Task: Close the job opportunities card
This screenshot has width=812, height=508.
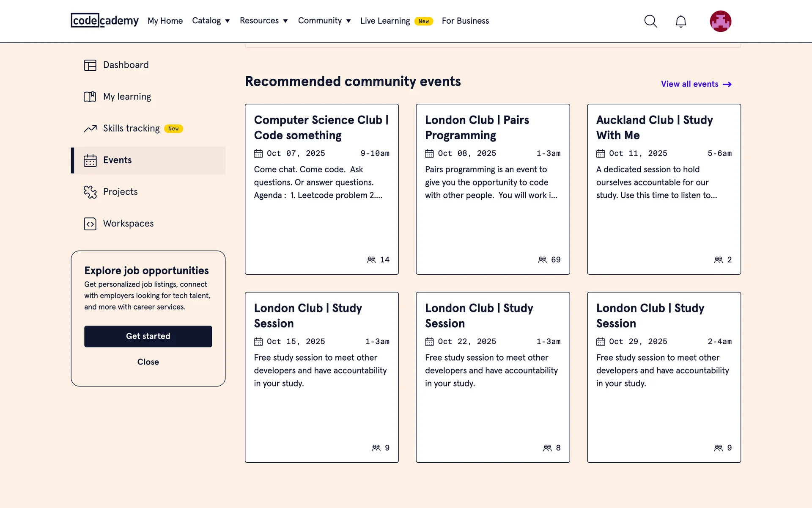Action: pyautogui.click(x=148, y=362)
